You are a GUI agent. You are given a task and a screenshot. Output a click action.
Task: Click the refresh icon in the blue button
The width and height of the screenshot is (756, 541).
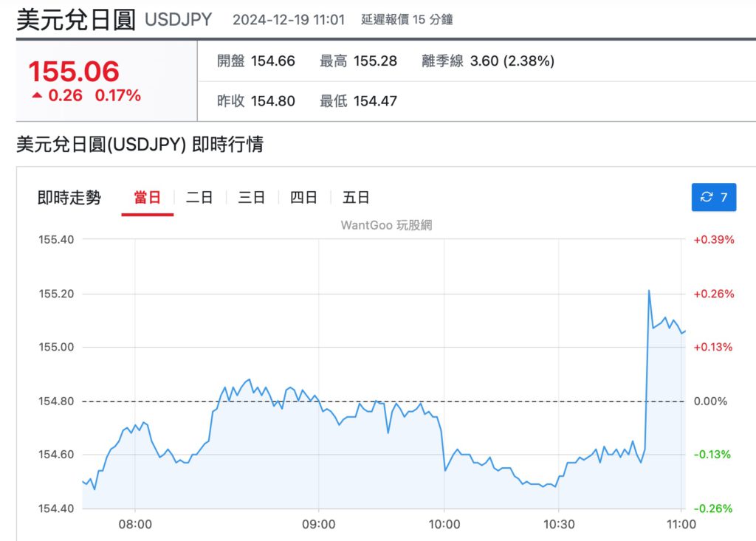click(707, 197)
